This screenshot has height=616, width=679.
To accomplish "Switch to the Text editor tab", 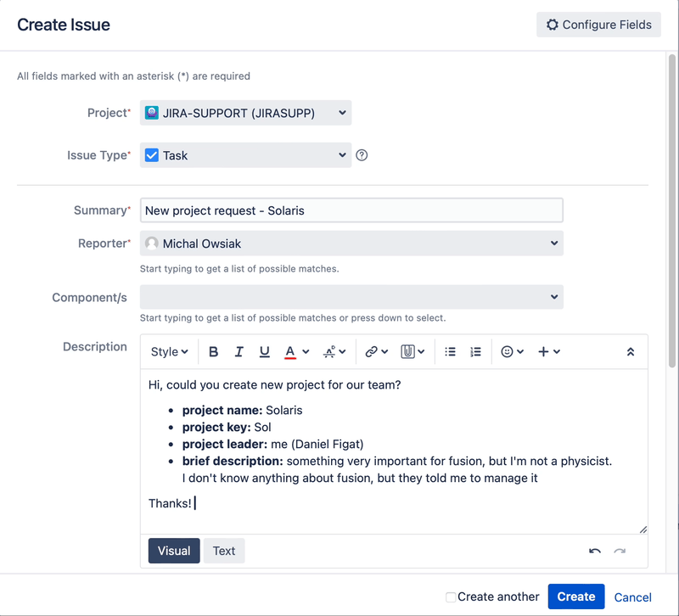I will coord(224,551).
